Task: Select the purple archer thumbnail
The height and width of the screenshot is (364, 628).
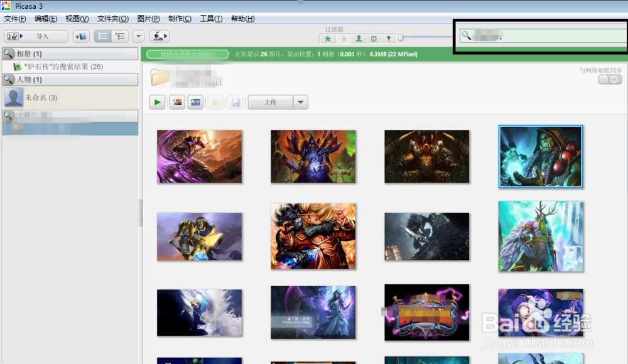Action: pyautogui.click(x=200, y=156)
